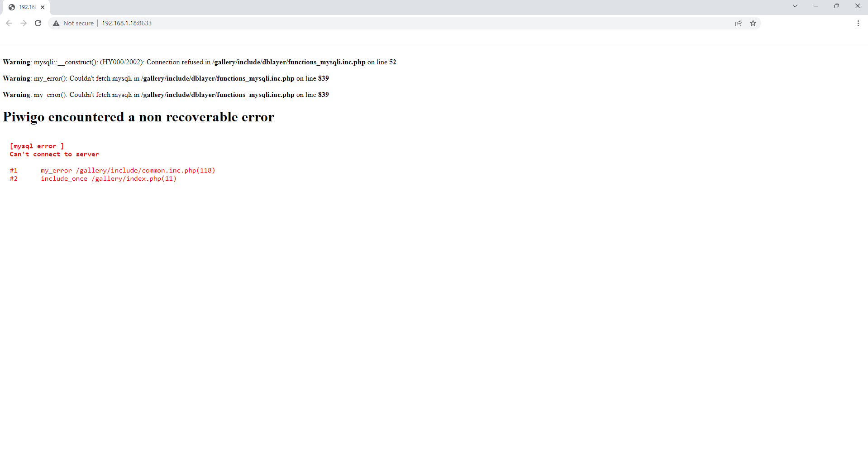This screenshot has height=466, width=868.
Task: Click the '#2 include_once /gallery/index.php(11)' line
Action: click(93, 178)
